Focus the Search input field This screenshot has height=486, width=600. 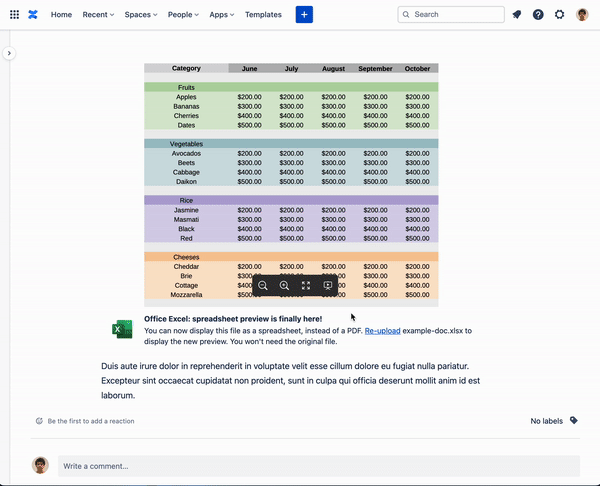point(451,15)
